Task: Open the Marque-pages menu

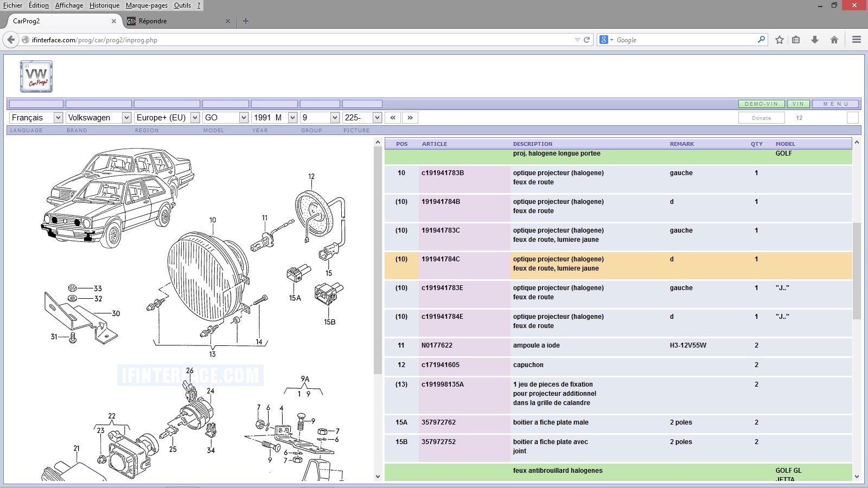Action: tap(146, 5)
